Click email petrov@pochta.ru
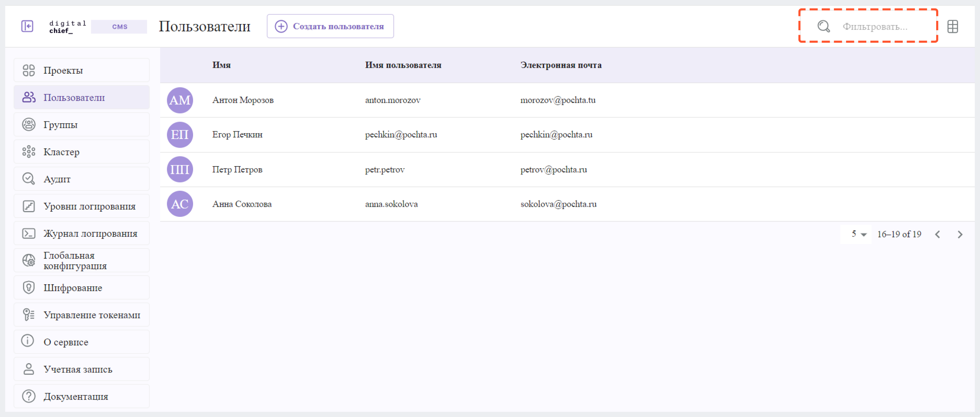This screenshot has height=417, width=980. pyautogui.click(x=553, y=170)
